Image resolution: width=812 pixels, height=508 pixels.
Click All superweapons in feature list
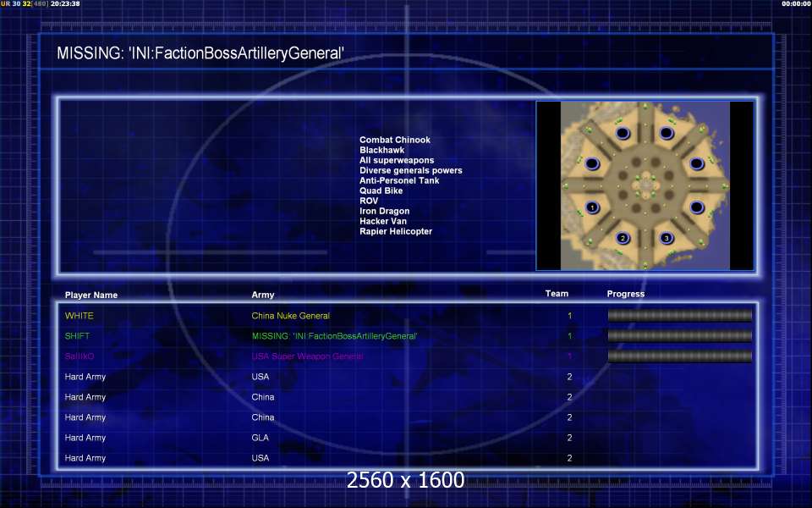click(397, 160)
